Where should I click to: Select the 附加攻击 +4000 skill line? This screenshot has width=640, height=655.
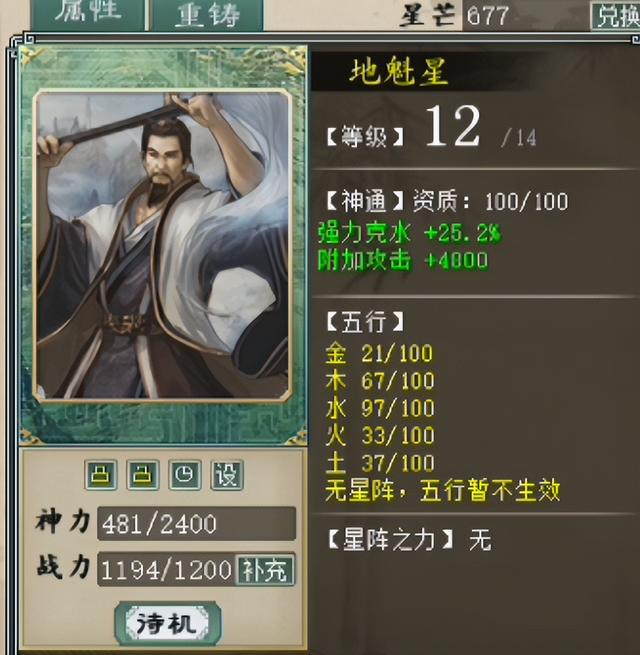pos(403,261)
